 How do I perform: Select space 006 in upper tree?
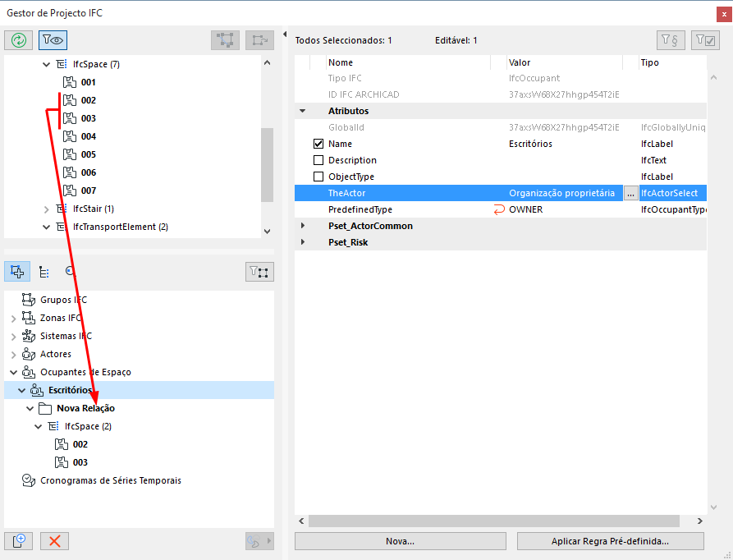(x=89, y=172)
